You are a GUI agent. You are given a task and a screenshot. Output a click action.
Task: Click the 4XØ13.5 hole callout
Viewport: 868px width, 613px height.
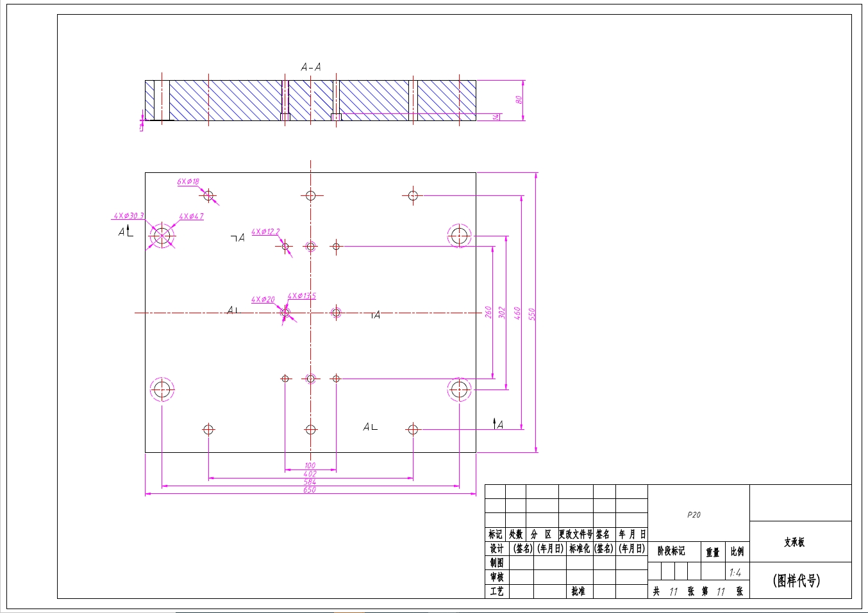pos(302,296)
